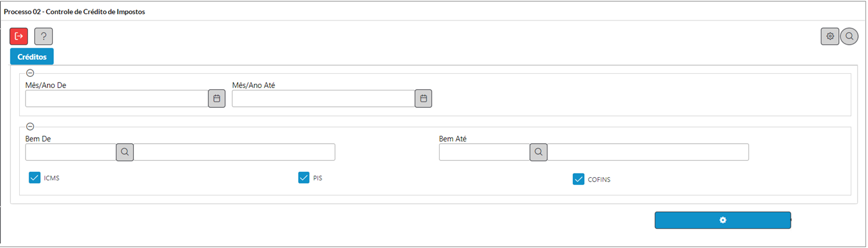Focus the Mês/Ano Até input field
The height and width of the screenshot is (248, 868).
pos(323,99)
